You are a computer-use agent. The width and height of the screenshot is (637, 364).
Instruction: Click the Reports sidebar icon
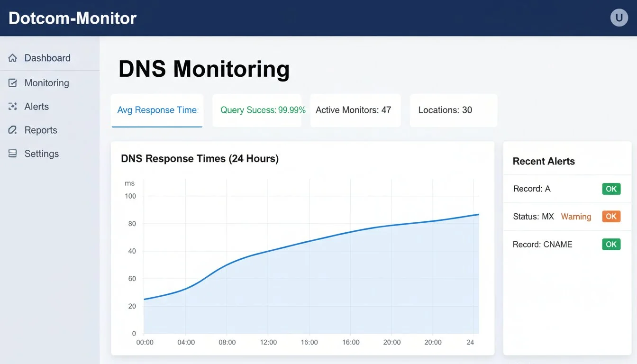13,130
